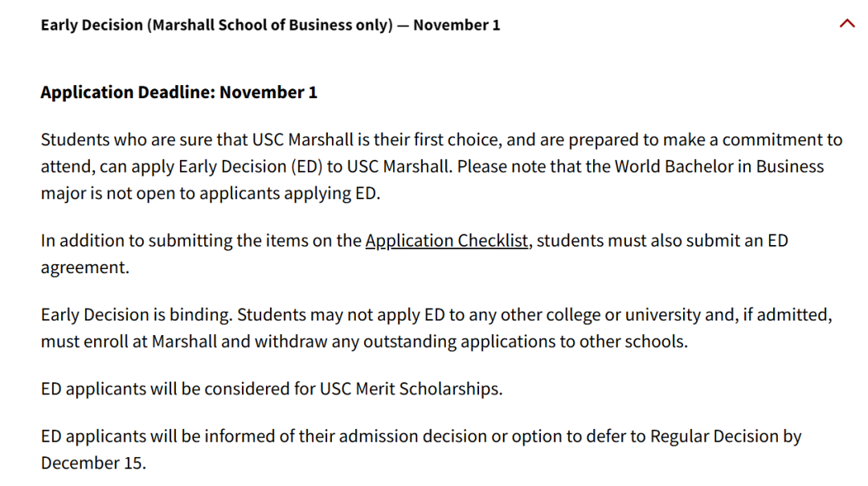Open the Application Checklist link
Viewport: 868px width, 486px height.
pos(447,241)
